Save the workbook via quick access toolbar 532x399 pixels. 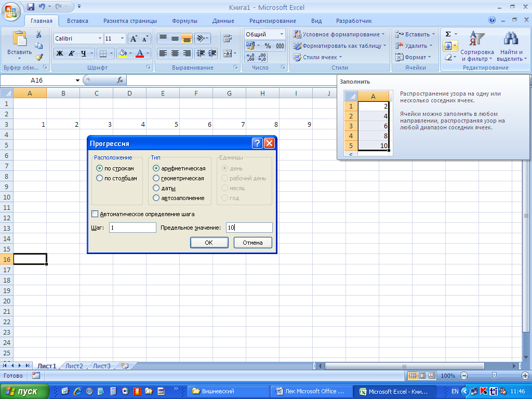tap(31, 6)
